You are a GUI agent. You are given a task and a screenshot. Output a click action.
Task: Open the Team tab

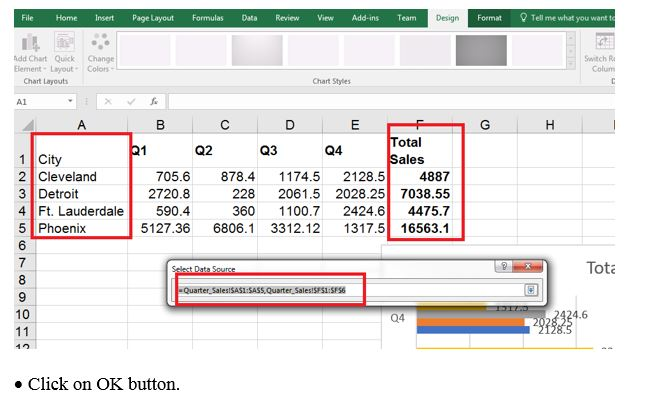[x=406, y=18]
